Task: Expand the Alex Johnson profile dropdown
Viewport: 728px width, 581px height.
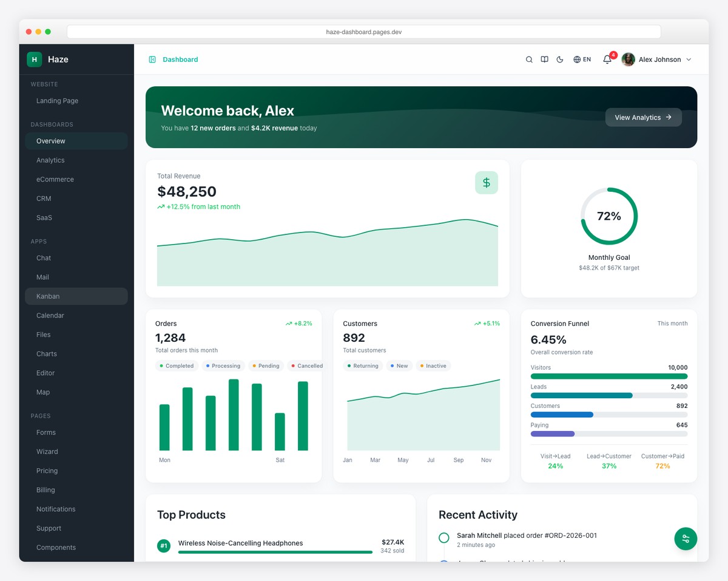Action: (659, 59)
